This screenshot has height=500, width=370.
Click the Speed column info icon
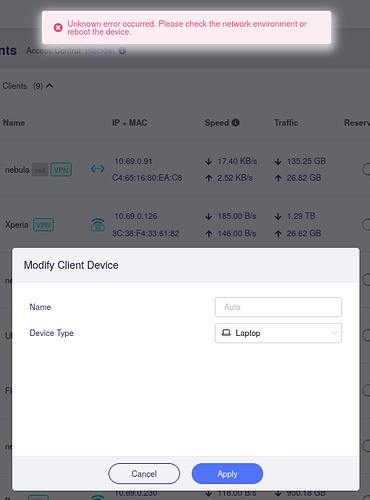[235, 123]
